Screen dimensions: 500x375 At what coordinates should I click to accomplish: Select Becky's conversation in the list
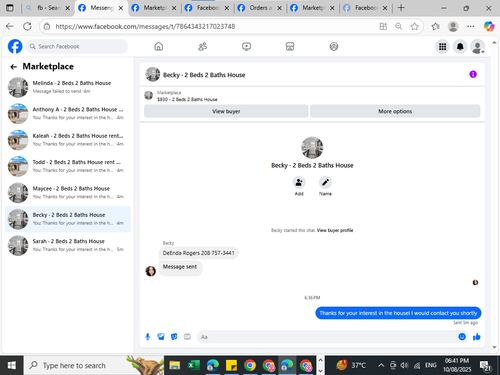68,219
